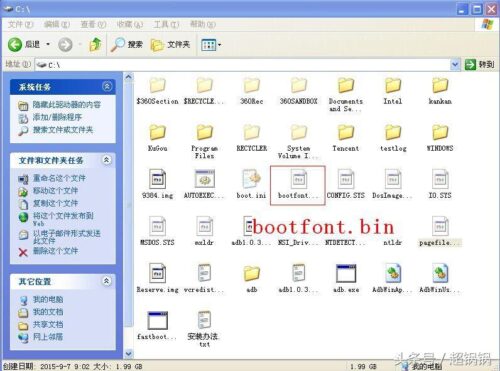Expand the address bar dropdown

coord(455,64)
